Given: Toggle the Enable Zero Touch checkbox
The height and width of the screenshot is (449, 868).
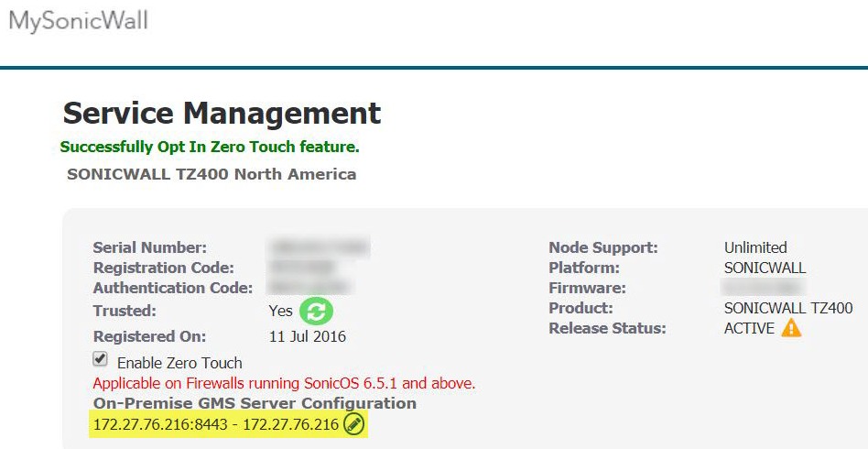Looking at the screenshot, I should [x=101, y=360].
